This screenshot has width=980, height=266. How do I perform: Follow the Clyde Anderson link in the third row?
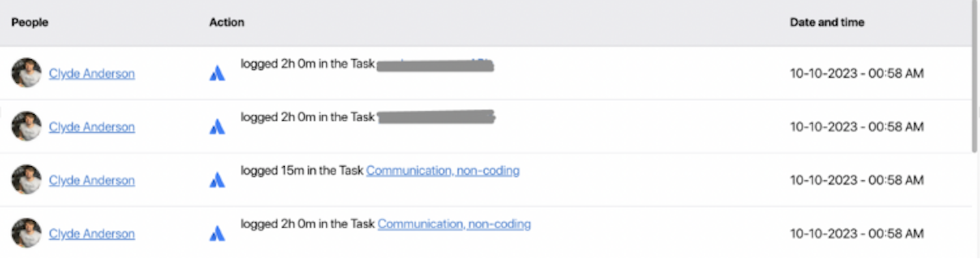click(x=92, y=181)
